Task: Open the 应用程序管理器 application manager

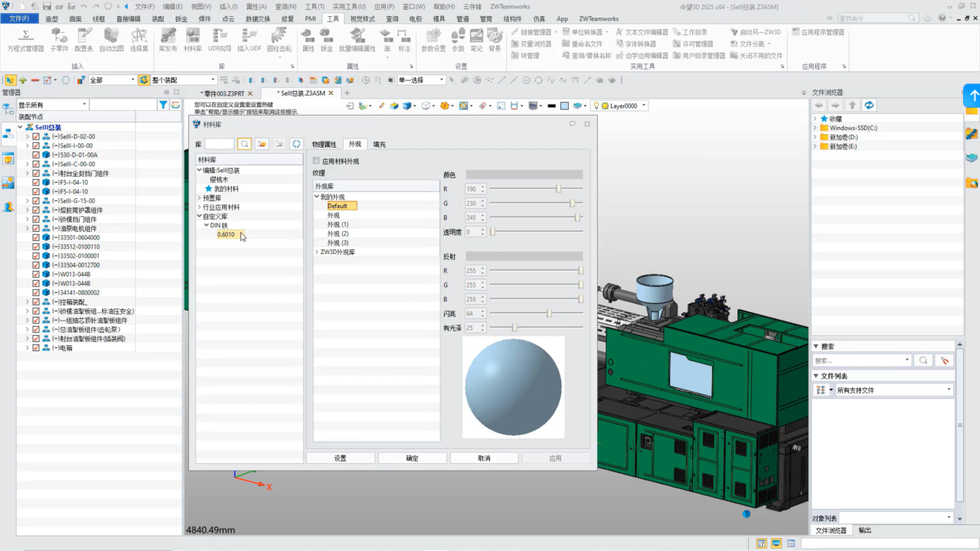Action: click(x=818, y=32)
